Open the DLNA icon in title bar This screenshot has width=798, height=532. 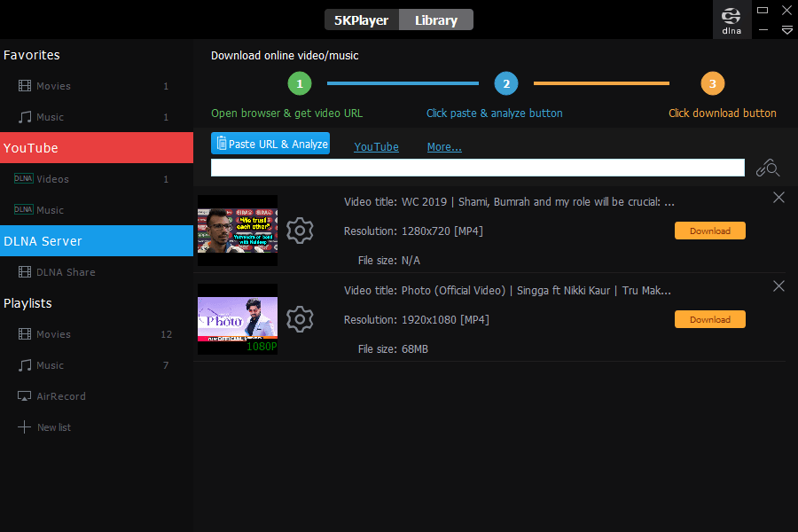click(x=731, y=20)
